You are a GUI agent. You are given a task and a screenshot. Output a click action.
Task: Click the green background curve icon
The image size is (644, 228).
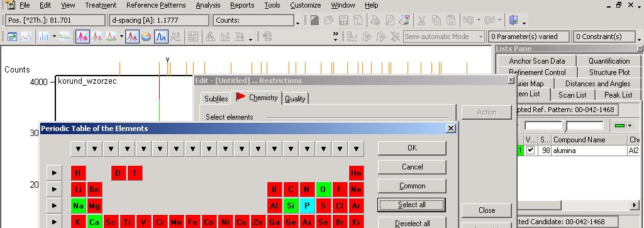coord(65,37)
